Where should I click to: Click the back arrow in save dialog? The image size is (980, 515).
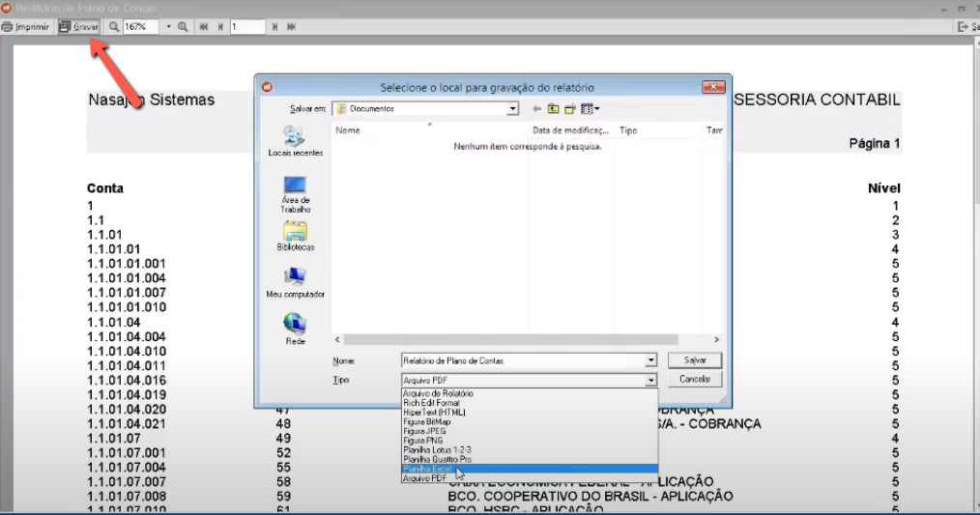click(537, 109)
